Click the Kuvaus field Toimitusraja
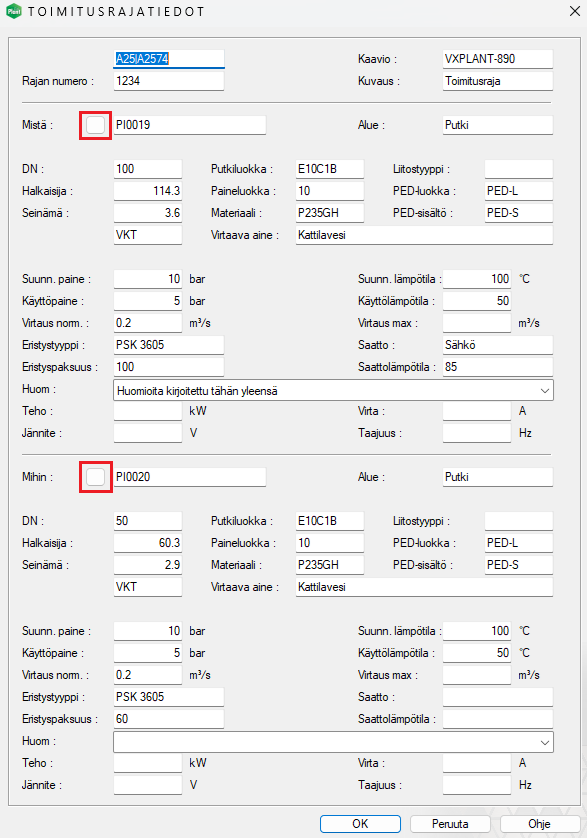 tap(498, 81)
